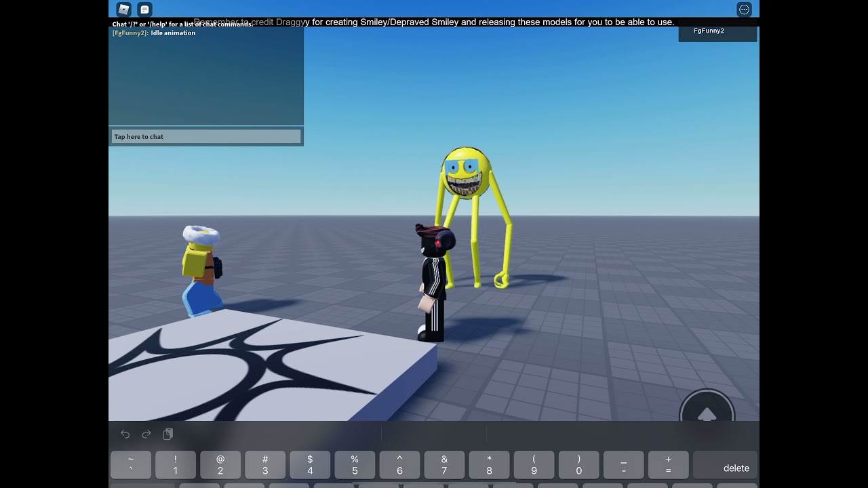
Task: Tap the tilde backtick key
Action: [131, 465]
